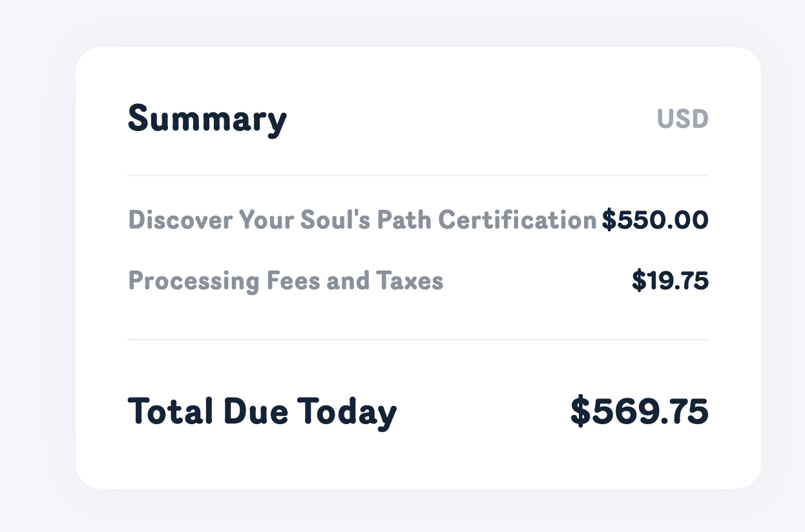Select the Discover Your Soul's Path Certification item
Viewport: 805px width, 532px height.
(362, 220)
